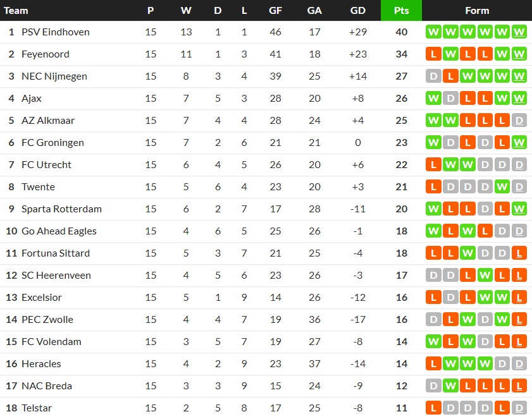
Task: Sort by the GF goals-for column header
Action: coord(275,11)
